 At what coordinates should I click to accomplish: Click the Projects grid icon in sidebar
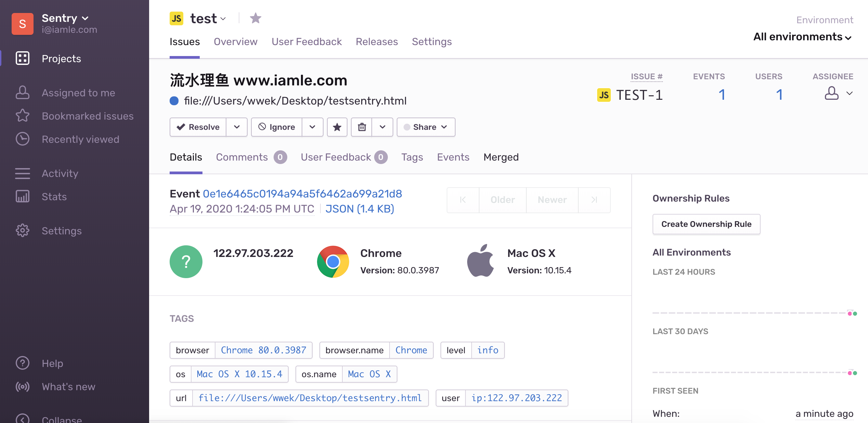(23, 58)
